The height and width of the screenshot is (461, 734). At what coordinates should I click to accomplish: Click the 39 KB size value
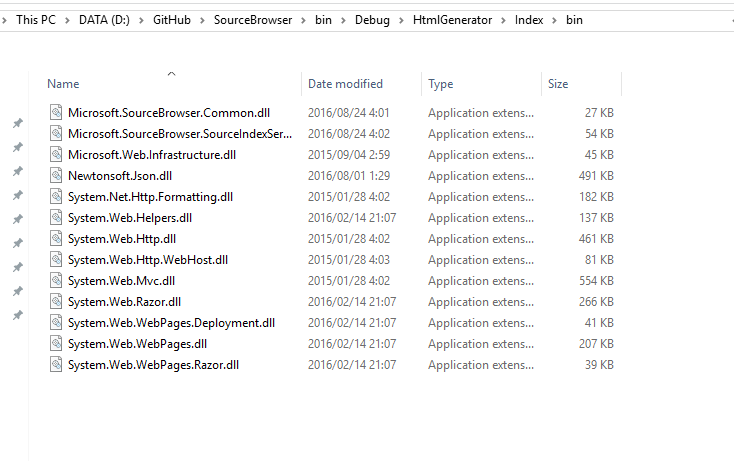599,365
